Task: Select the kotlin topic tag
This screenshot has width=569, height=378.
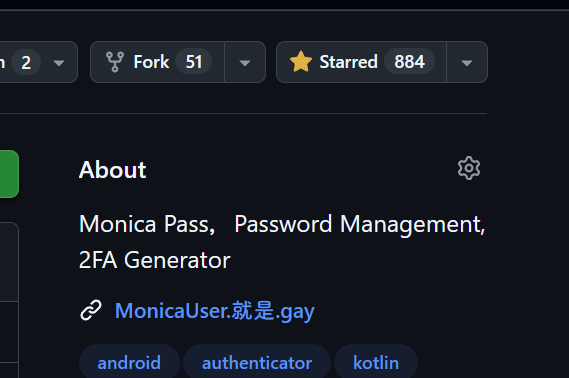Action: click(376, 363)
